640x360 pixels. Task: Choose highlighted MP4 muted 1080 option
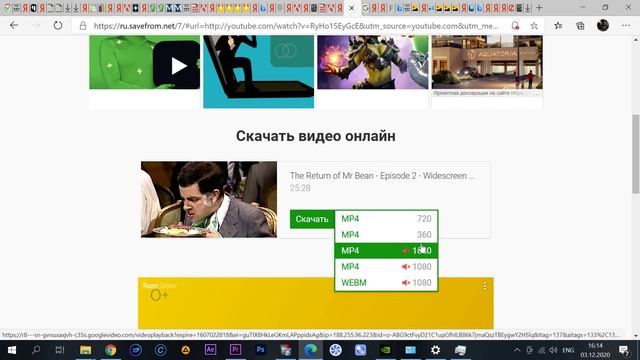click(386, 251)
